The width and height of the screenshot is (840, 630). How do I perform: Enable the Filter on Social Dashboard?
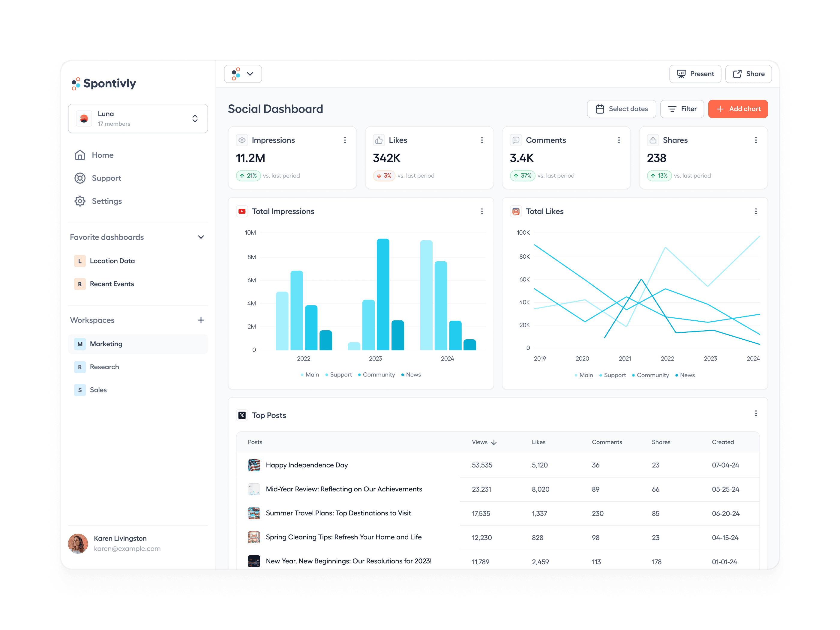pyautogui.click(x=682, y=108)
